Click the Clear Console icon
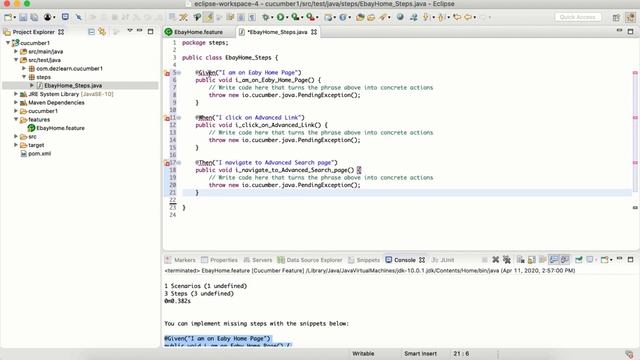The width and height of the screenshot is (640, 360). [520, 260]
